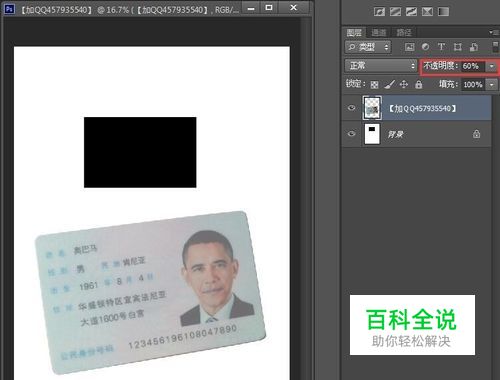The image size is (500, 380).
Task: Click the 填充 fill label
Action: point(448,84)
